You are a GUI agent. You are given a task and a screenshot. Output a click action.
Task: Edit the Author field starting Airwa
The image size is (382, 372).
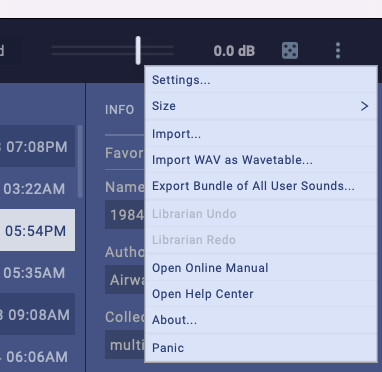click(125, 280)
